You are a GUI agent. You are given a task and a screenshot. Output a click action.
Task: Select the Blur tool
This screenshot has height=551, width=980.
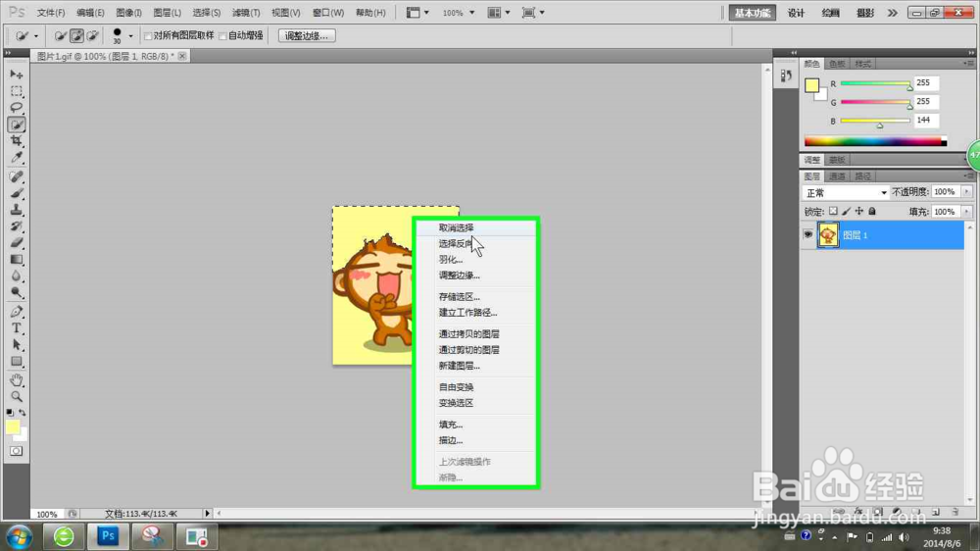(x=17, y=275)
